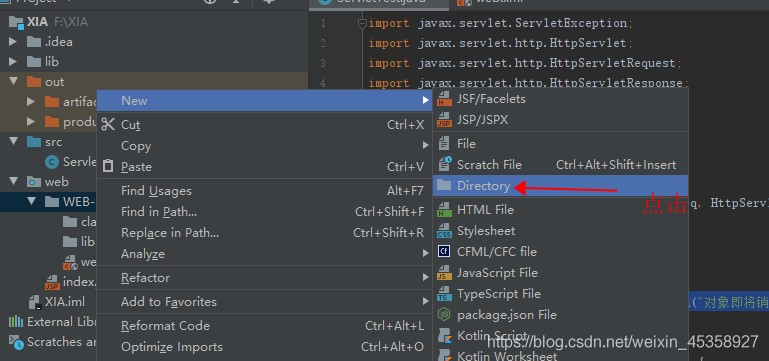Click the CFML/CFC file icon
The image size is (769, 361).
pos(444,252)
